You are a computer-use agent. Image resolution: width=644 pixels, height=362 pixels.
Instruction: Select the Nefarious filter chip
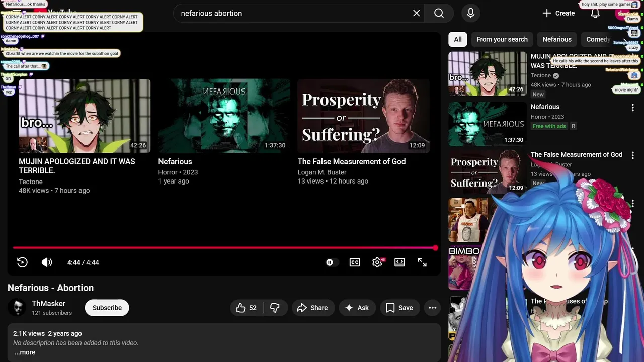[x=557, y=39]
